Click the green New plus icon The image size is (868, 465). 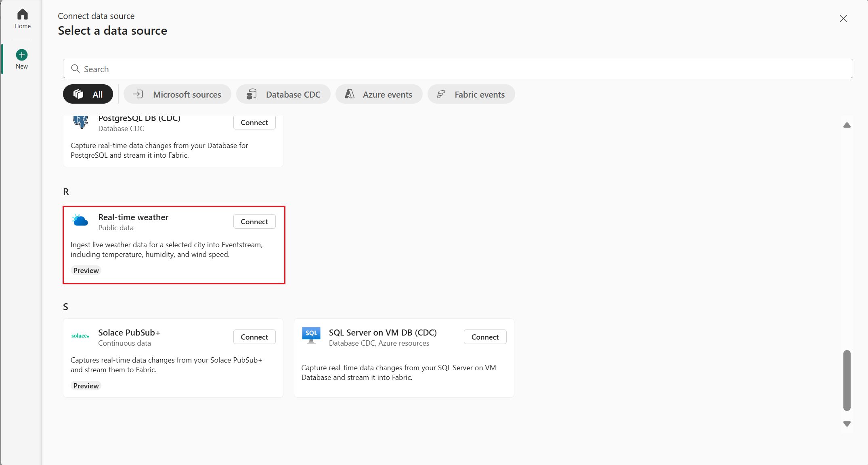22,55
